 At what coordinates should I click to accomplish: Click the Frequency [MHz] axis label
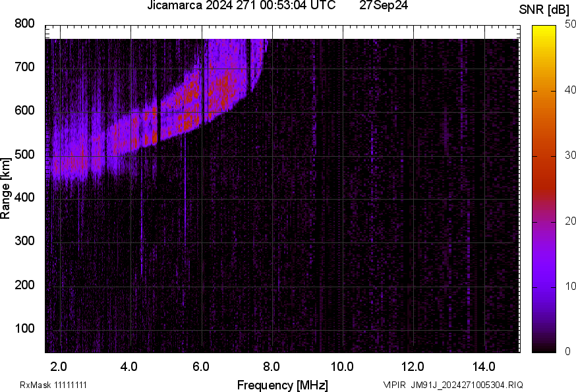282,385
